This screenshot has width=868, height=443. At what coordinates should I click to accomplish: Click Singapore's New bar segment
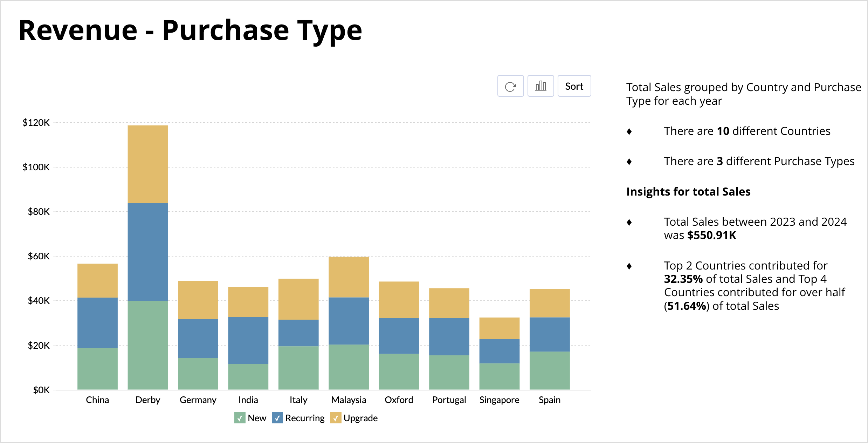pyautogui.click(x=499, y=376)
